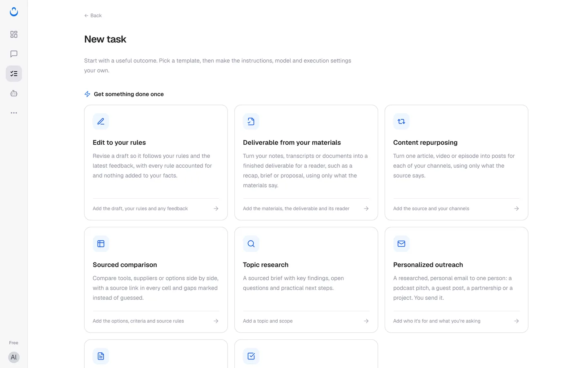Image resolution: width=588 pixels, height=368 pixels.
Task: Click the 'Get something done once' heading
Action: 129,94
